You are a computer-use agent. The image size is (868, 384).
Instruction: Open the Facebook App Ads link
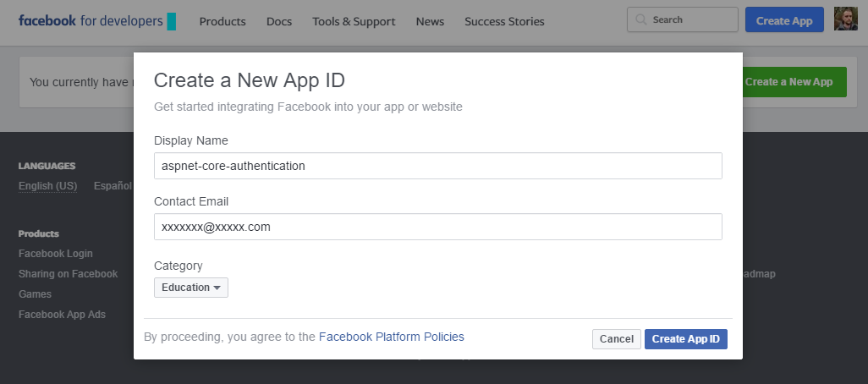[x=62, y=315]
